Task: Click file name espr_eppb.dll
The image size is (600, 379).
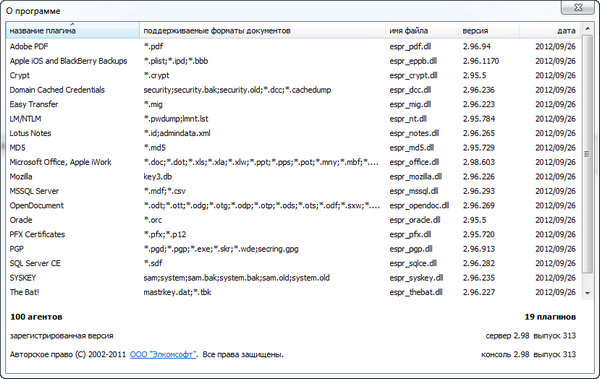Action: coord(413,61)
